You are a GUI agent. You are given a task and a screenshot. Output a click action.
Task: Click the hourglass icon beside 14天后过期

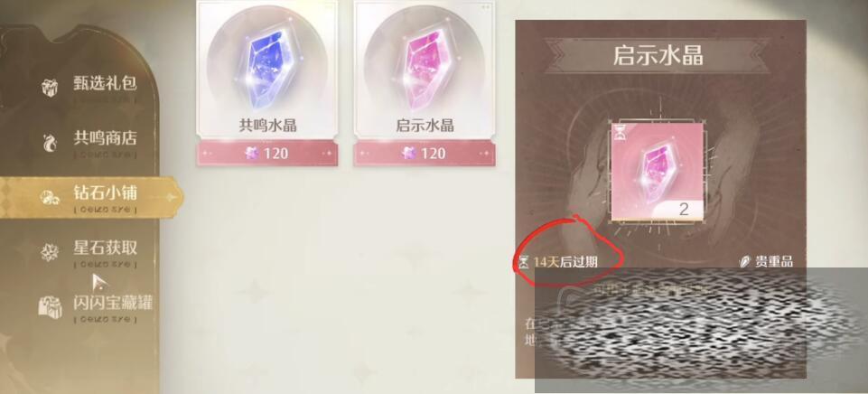coord(524,262)
